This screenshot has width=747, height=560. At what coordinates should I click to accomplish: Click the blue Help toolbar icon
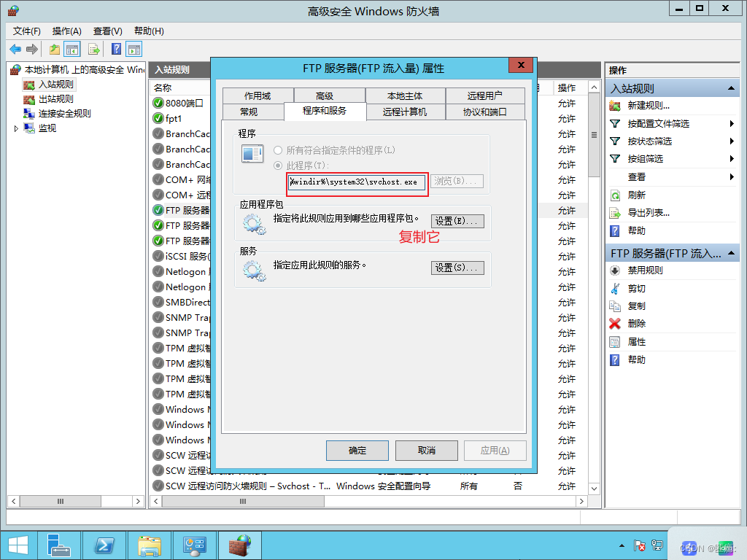(116, 49)
